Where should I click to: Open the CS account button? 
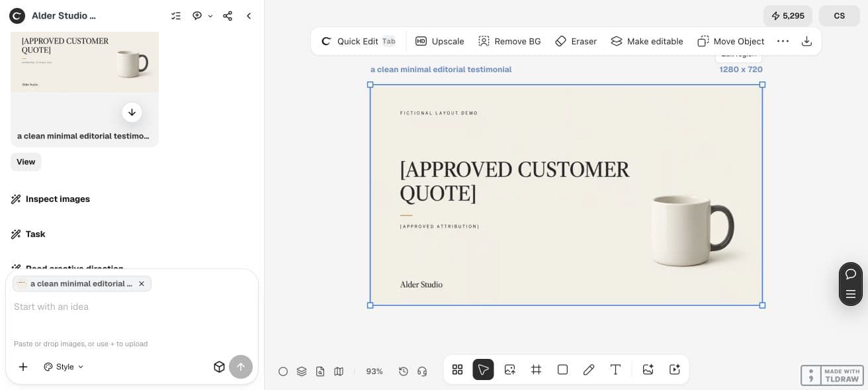840,16
